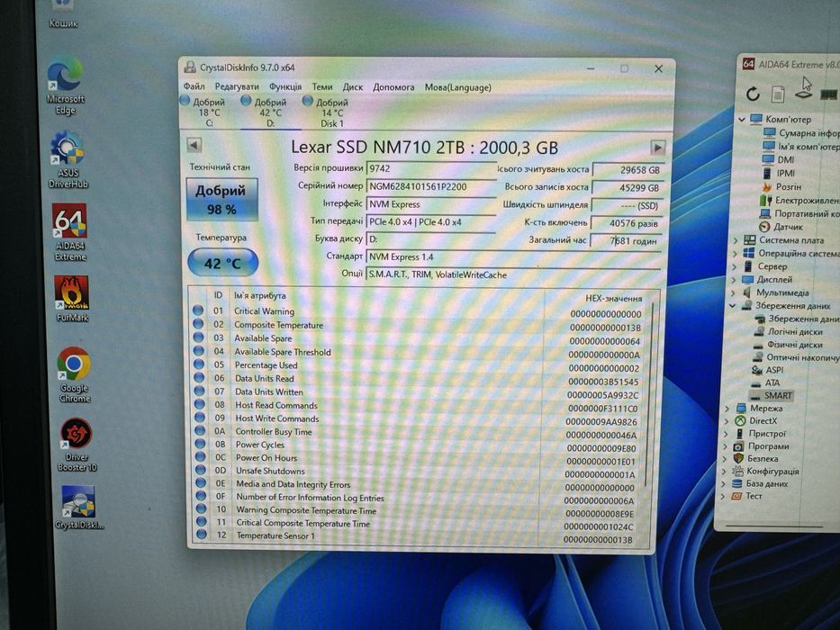Launch AIDA64 Extreme desktop shortcut
The height and width of the screenshot is (630, 840).
coord(70,231)
